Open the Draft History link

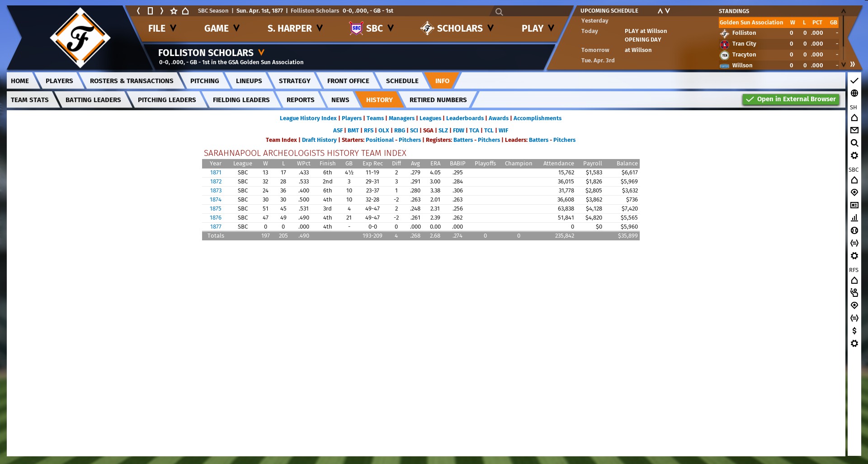pos(319,140)
